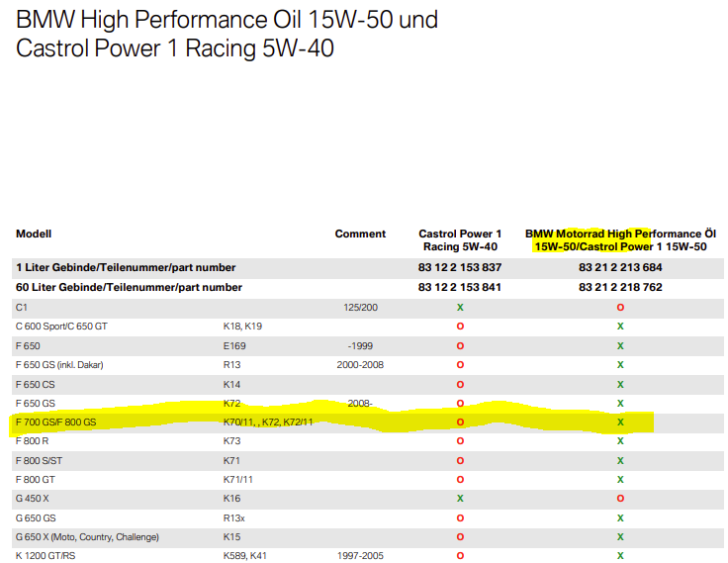This screenshot has width=728, height=563.
Task: Click the 'F 650 CS' model cell
Action: (x=36, y=384)
